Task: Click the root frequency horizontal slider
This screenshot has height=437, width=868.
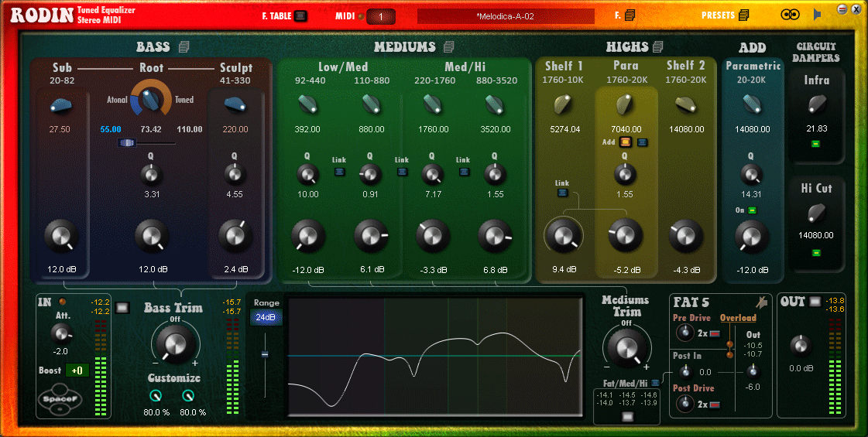Action: (x=127, y=143)
